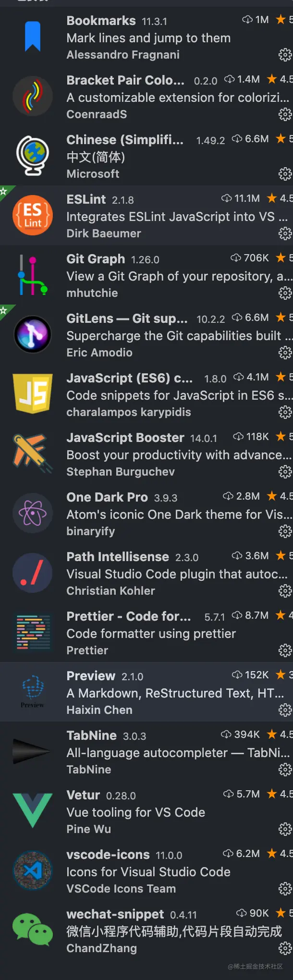
Task: Click the Bracket Pair Colorizer extension icon
Action: click(33, 96)
